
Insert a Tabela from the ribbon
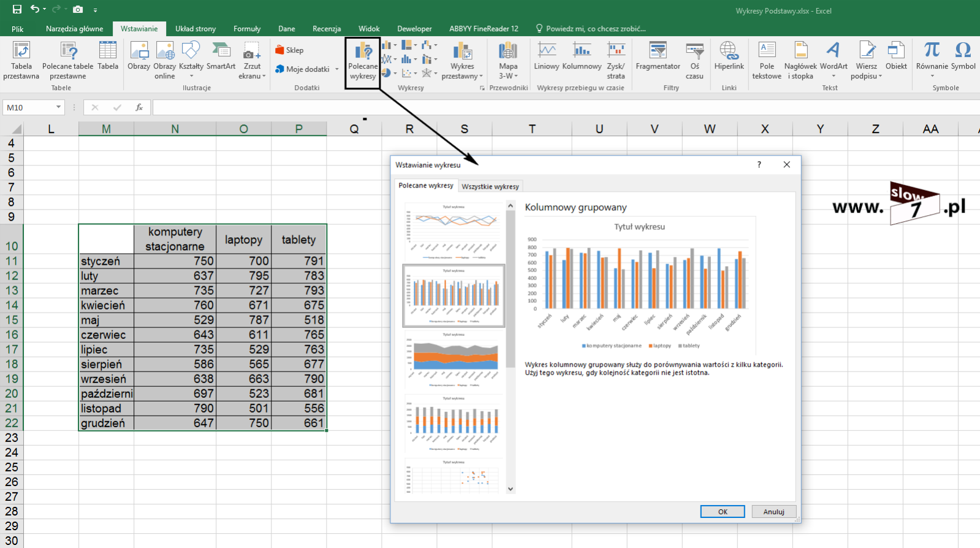(108, 56)
